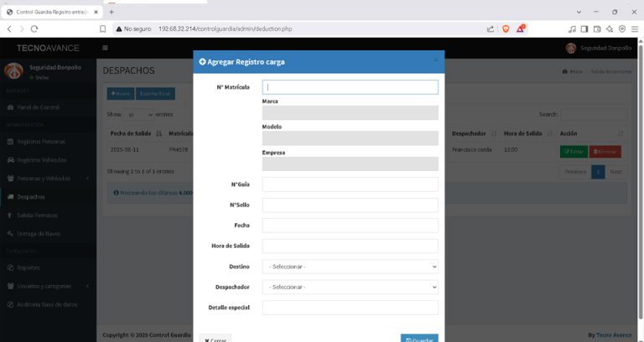This screenshot has height=342, width=644.
Task: Toggle the sidebar hamburger menu icon
Action: pyautogui.click(x=105, y=48)
